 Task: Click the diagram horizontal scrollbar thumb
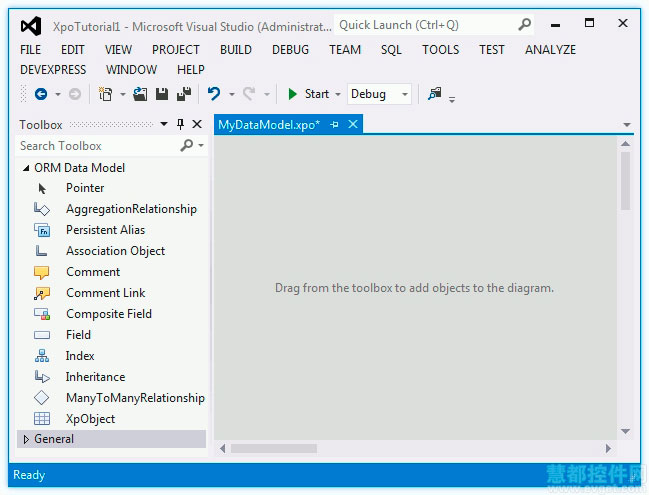(x=274, y=449)
